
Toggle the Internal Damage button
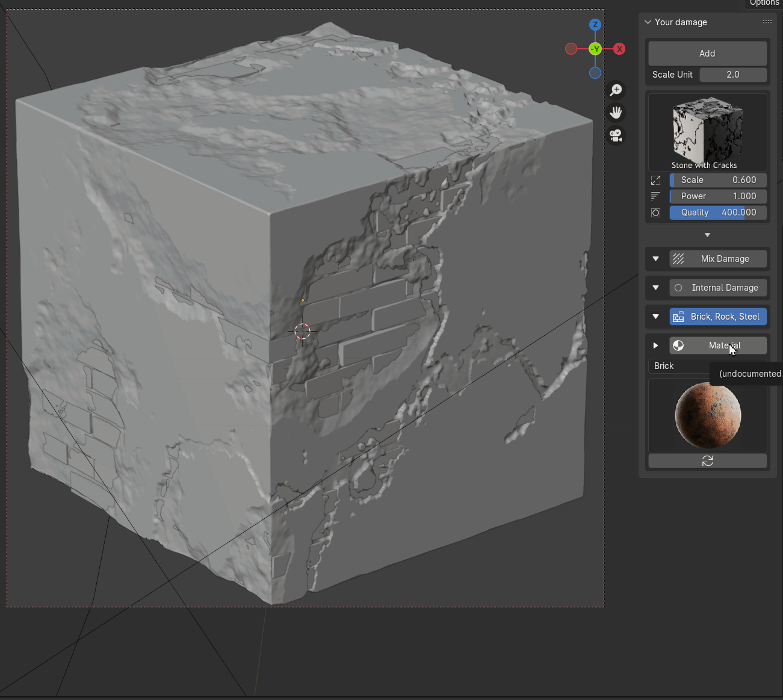coord(718,288)
